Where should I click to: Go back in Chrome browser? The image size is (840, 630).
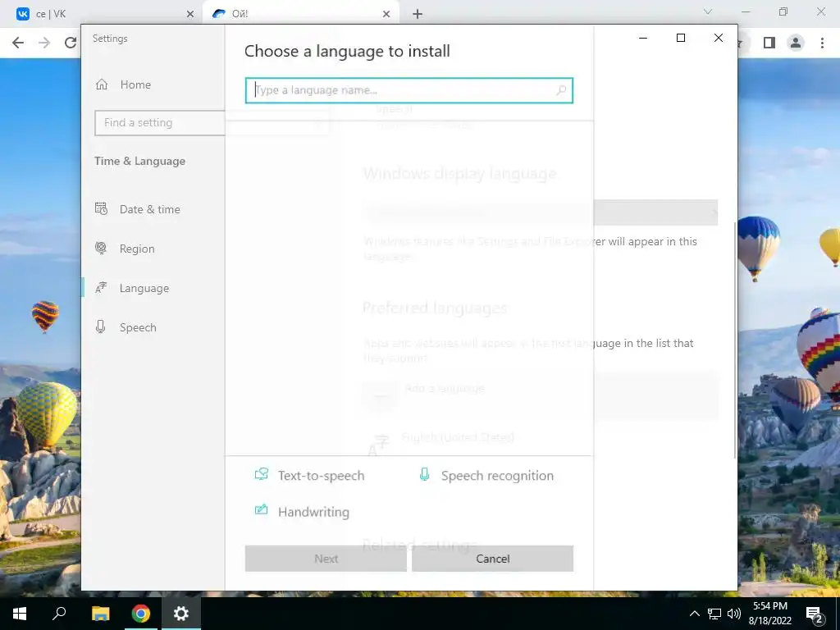click(18, 43)
